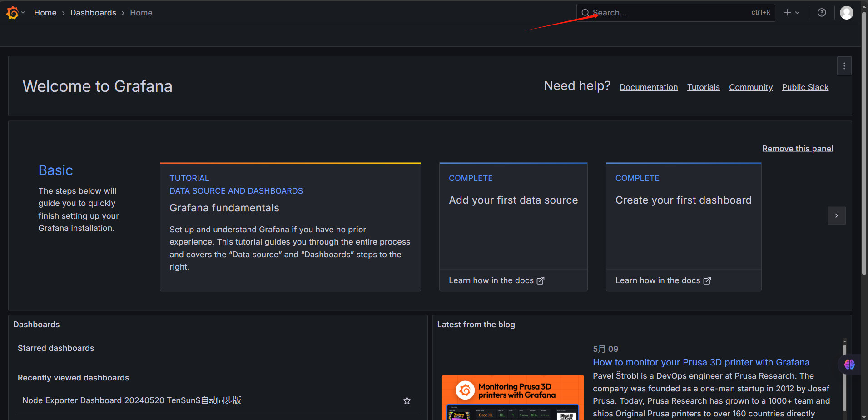Open the Grafana fundamentals tutorial card
Screen dimensions: 868x420
point(290,227)
